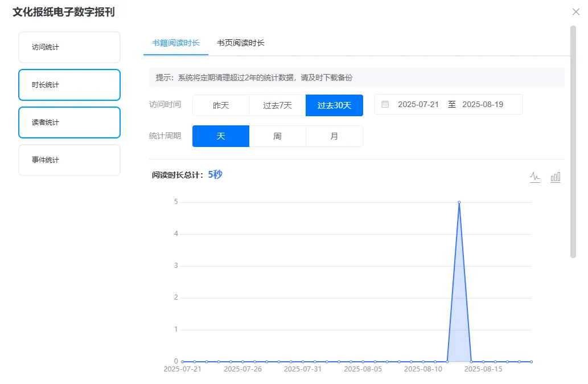Click the 2025-07-31 axis label

[x=303, y=369]
